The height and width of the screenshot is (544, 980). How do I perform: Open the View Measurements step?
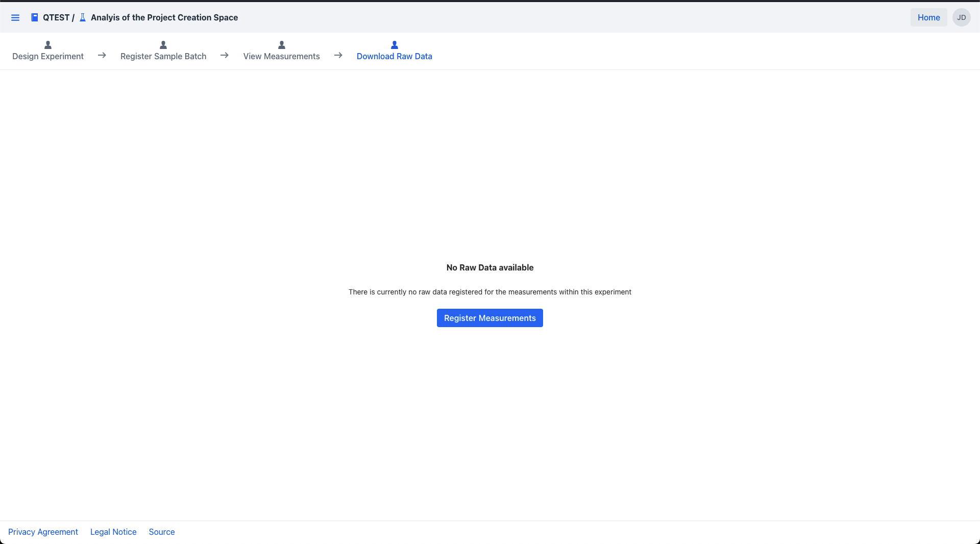click(281, 57)
